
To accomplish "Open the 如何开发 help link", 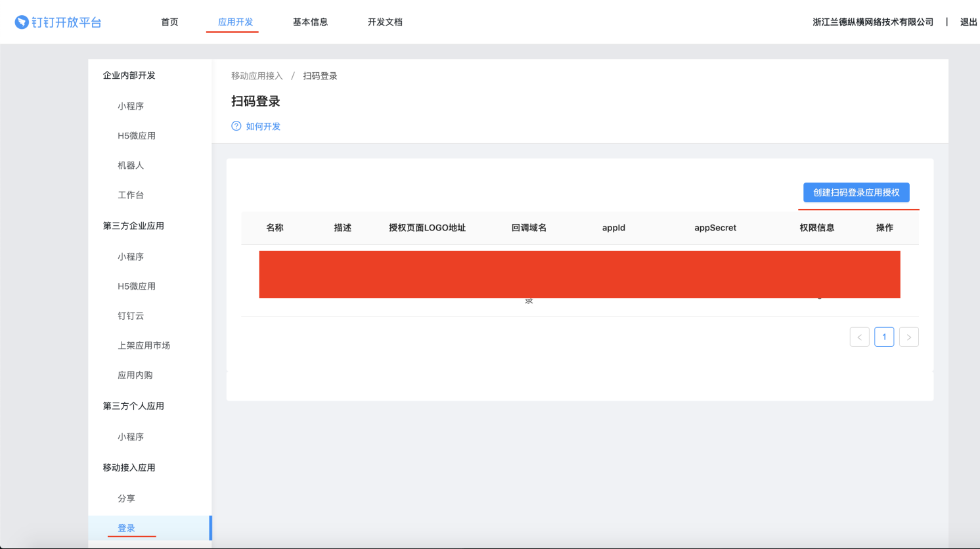I will pyautogui.click(x=263, y=126).
